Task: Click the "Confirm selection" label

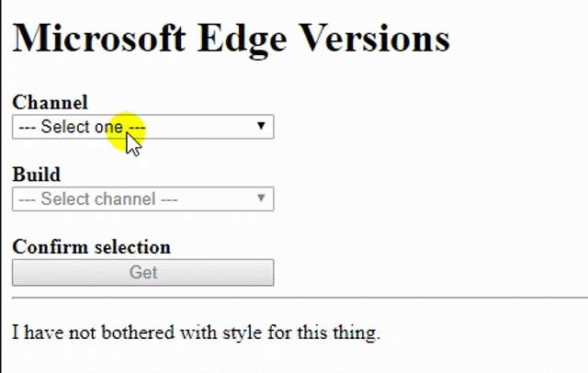Action: coord(91,247)
